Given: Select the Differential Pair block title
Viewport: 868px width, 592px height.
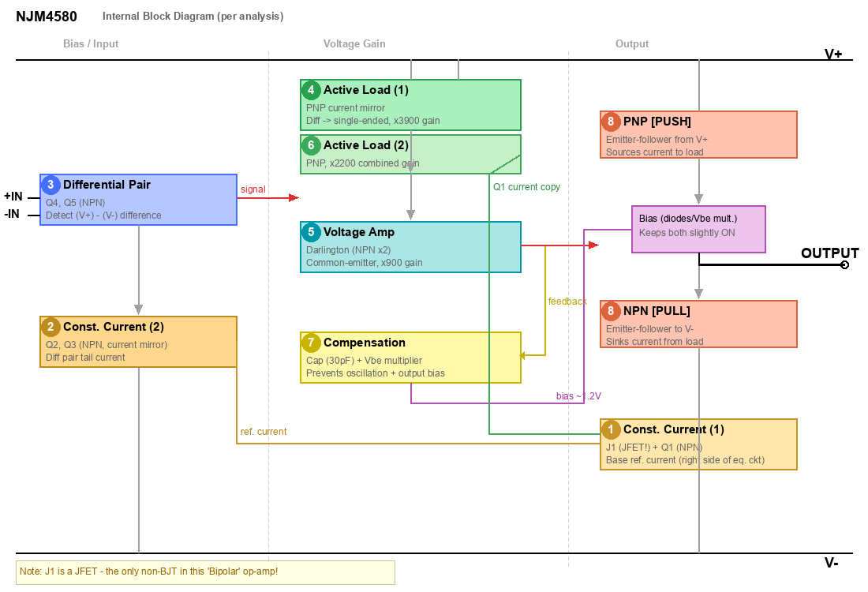Looking at the screenshot, I should tap(107, 185).
